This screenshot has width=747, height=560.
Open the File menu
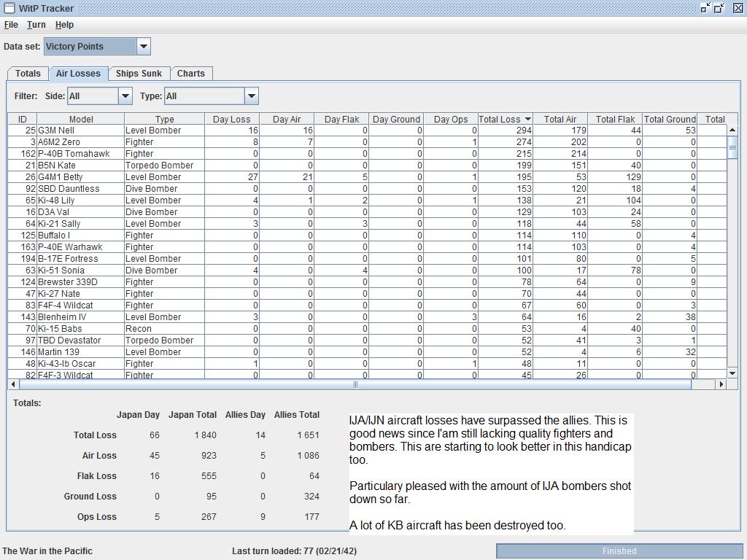pyautogui.click(x=11, y=25)
